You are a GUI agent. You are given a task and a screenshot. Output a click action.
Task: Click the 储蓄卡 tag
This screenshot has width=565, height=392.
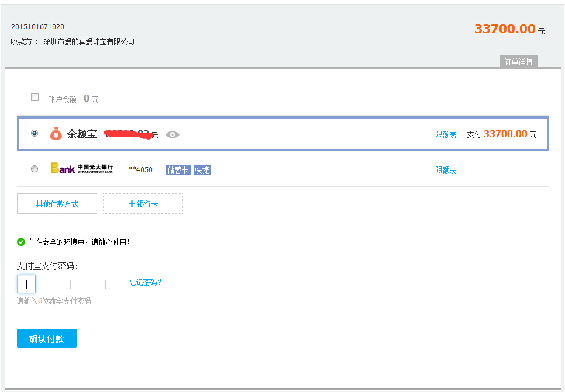click(178, 170)
